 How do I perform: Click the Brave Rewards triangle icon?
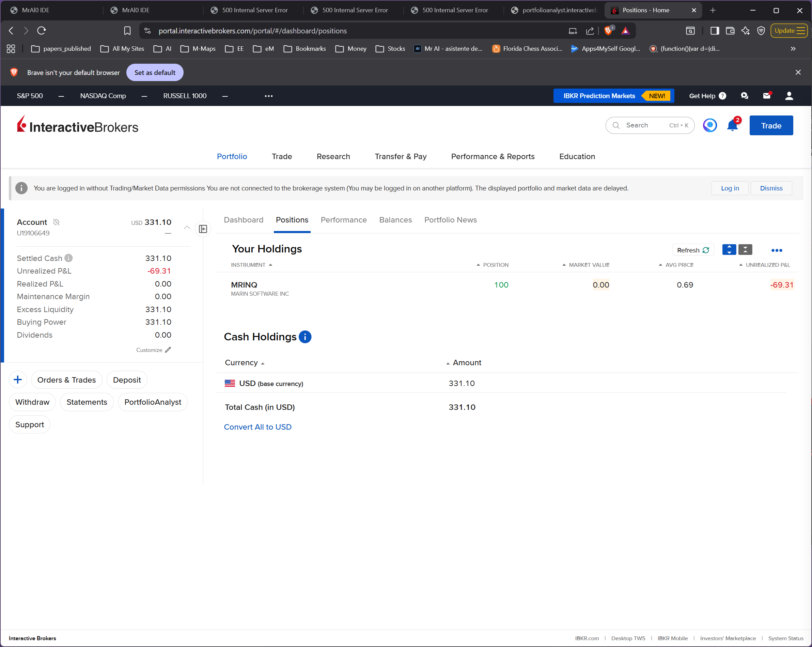point(625,31)
